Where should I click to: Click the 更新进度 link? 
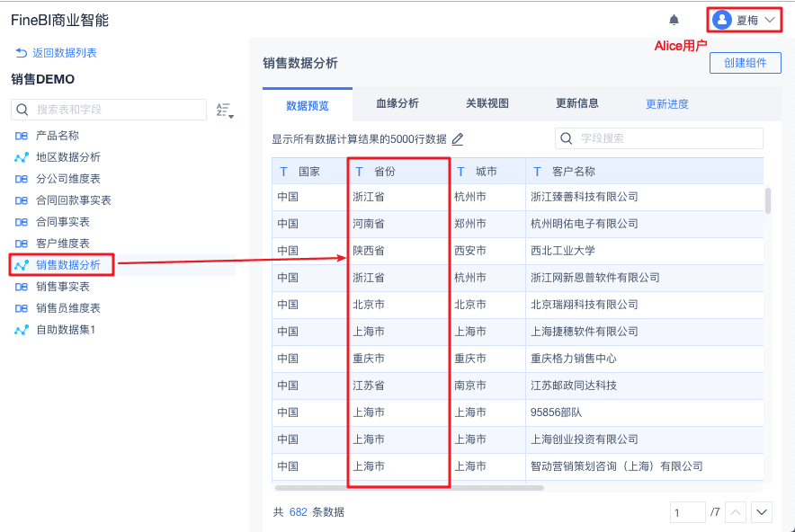pos(666,104)
